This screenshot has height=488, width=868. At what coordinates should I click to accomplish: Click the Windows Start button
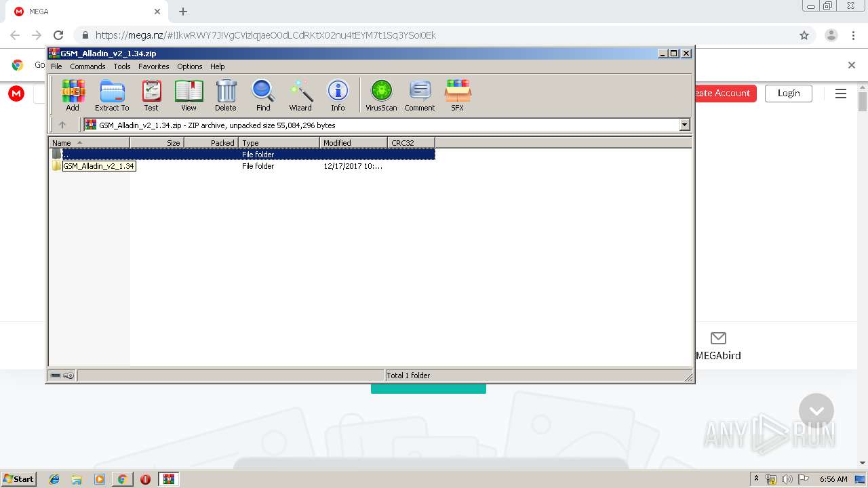point(18,479)
